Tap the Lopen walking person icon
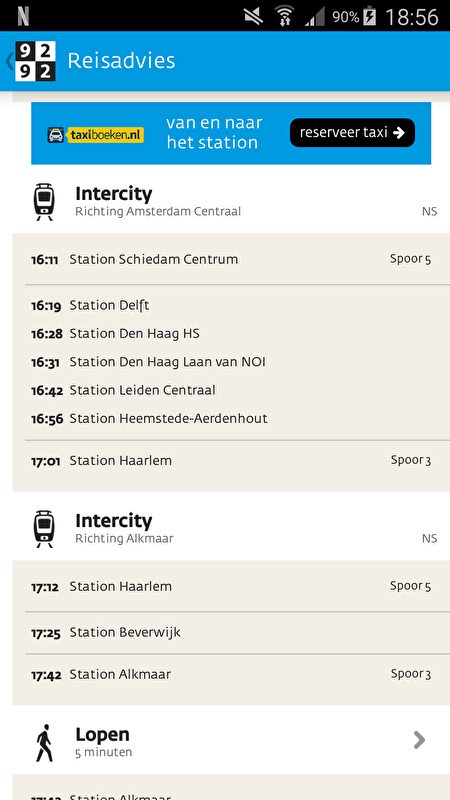Viewport: 450px width, 800px height. tap(44, 743)
